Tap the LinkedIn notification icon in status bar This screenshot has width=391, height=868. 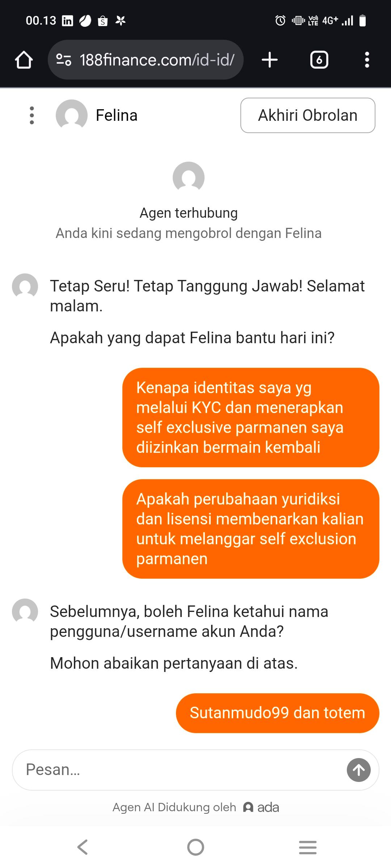(68, 21)
